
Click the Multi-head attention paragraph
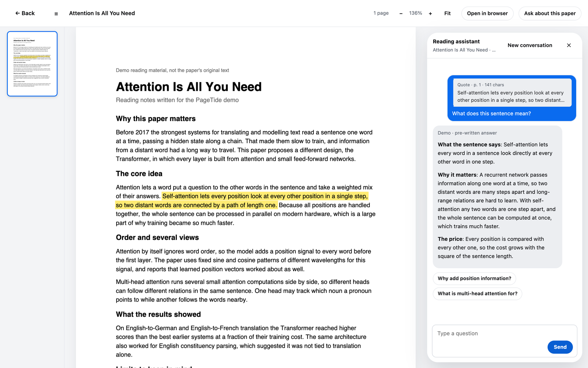pyautogui.click(x=244, y=291)
